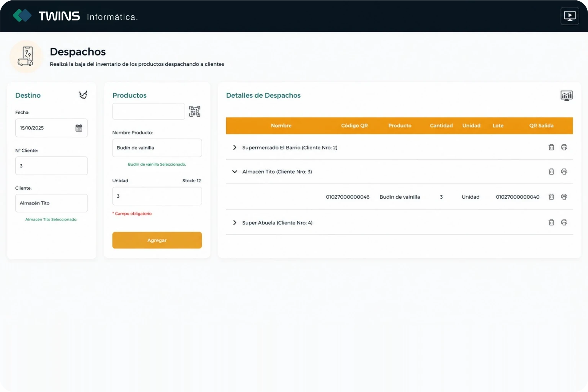Click the Nombre Producto field
Image resolution: width=588 pixels, height=392 pixels.
click(157, 148)
